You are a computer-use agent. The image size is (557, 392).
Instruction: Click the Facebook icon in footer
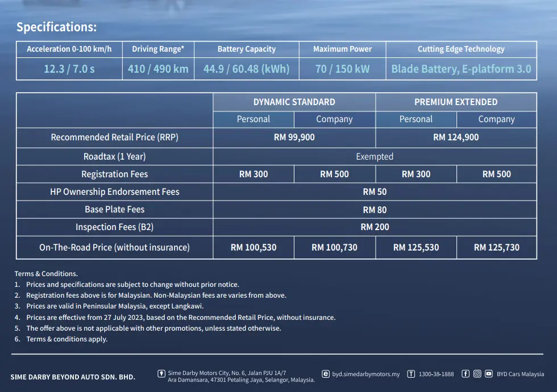tap(465, 374)
